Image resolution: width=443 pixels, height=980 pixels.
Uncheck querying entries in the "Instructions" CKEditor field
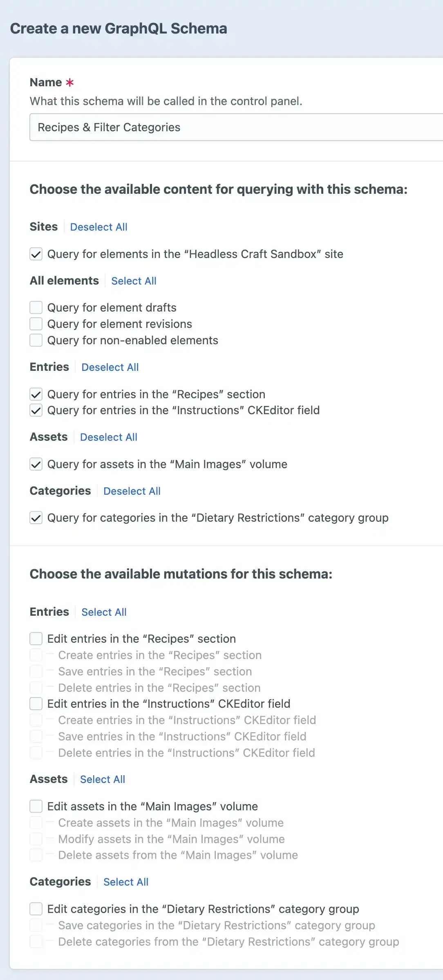(x=36, y=410)
